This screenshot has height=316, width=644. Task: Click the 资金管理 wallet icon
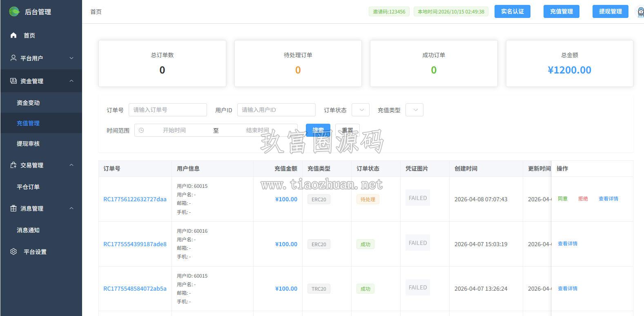[13, 81]
